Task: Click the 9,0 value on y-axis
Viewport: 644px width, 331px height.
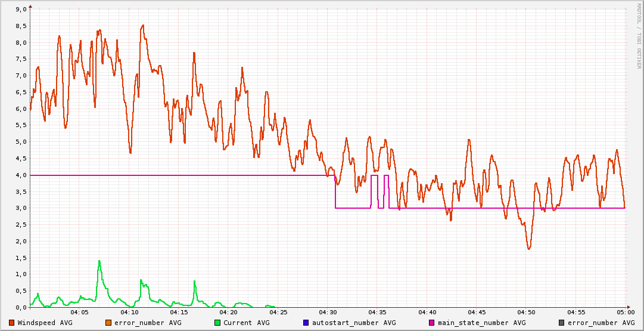Action: point(20,10)
